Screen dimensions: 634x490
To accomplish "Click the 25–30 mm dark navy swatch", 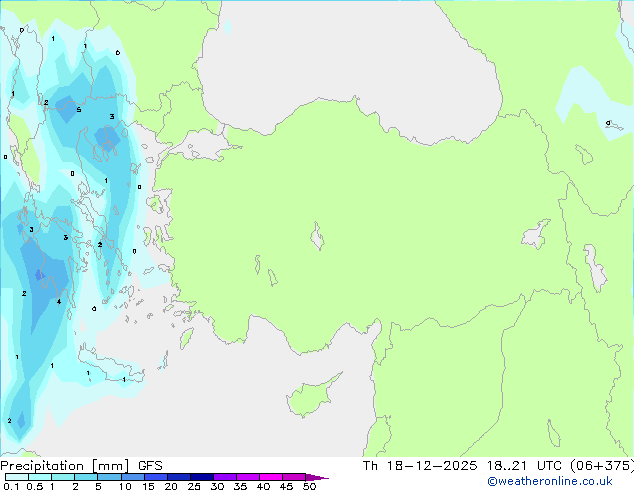I will pyautogui.click(x=201, y=477).
